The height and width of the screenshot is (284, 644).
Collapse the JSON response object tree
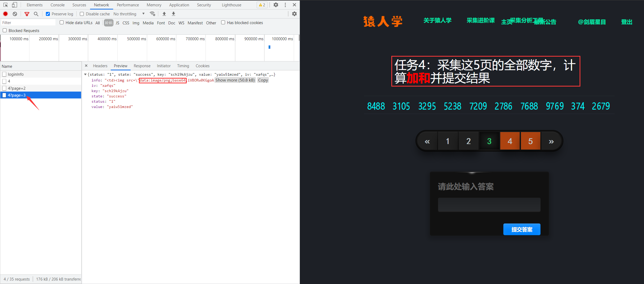(85, 74)
